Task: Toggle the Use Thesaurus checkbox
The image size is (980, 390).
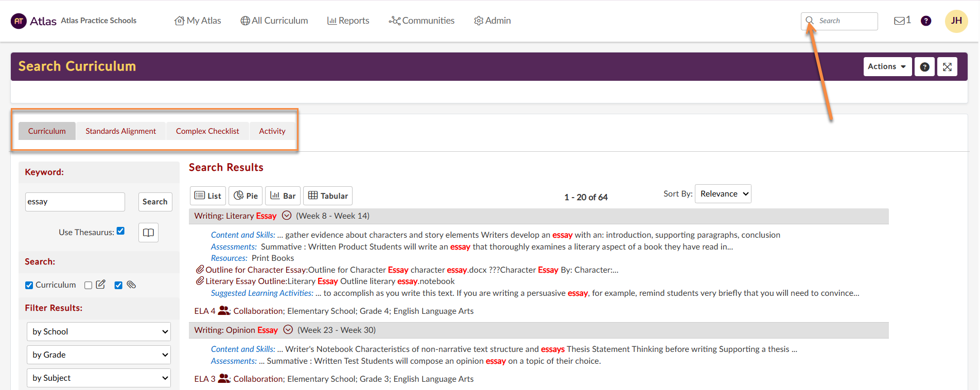Action: [x=120, y=231]
